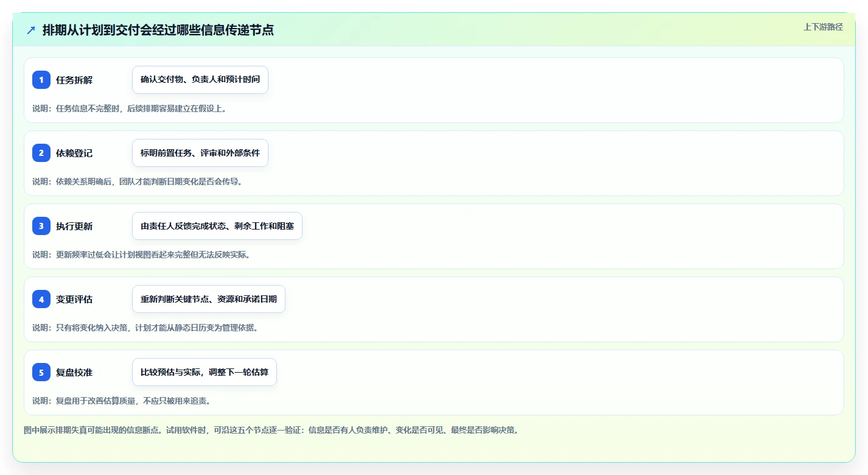Click the footer caption starting 图中展示排期失真

pos(271,430)
